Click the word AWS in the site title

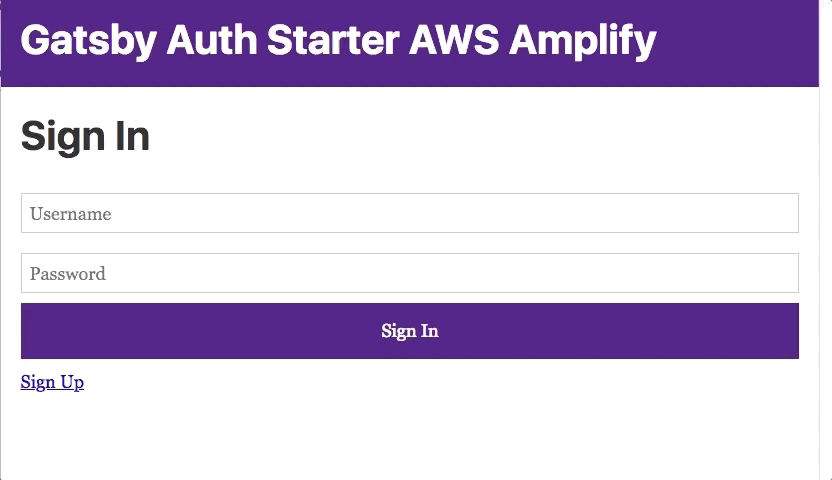454,40
